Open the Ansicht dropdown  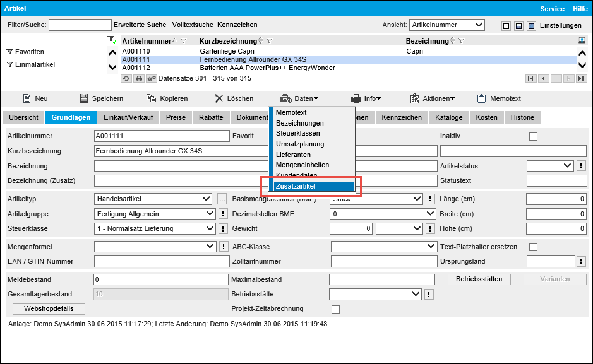pos(447,25)
